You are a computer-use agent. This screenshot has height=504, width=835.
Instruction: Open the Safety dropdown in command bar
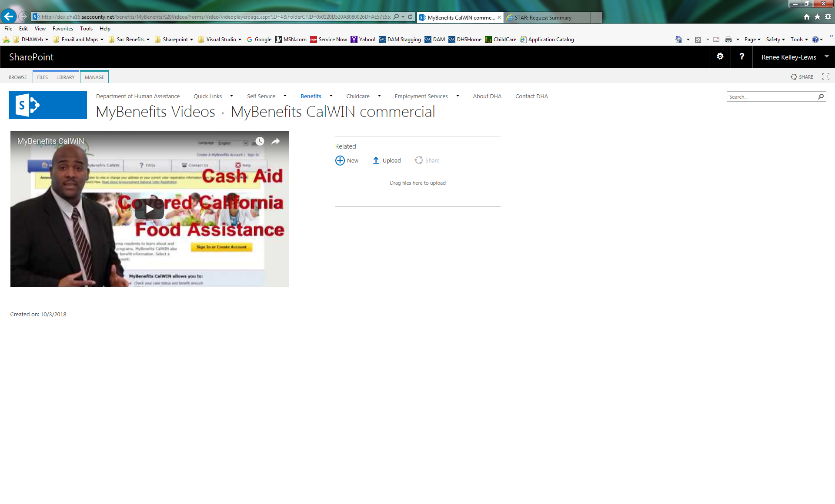pyautogui.click(x=775, y=40)
